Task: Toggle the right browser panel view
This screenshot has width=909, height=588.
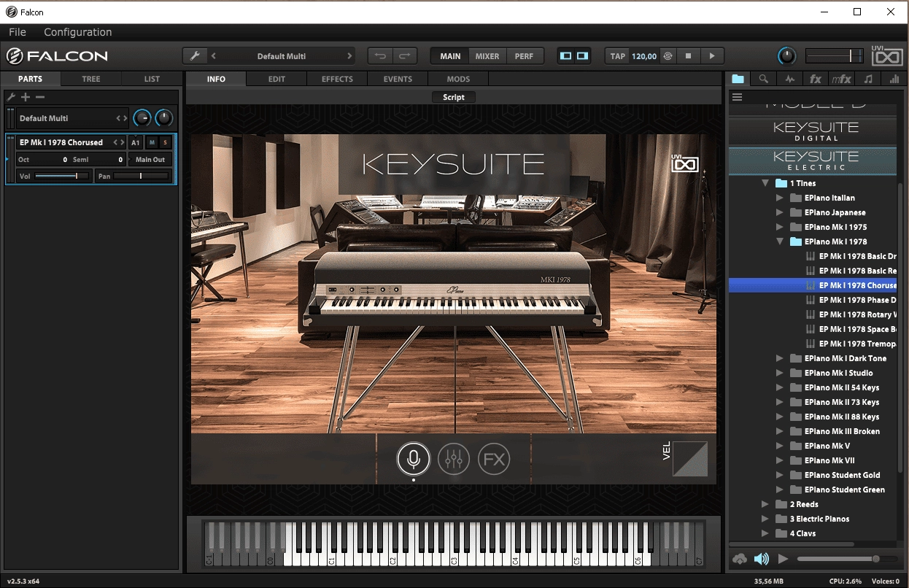Action: [582, 56]
